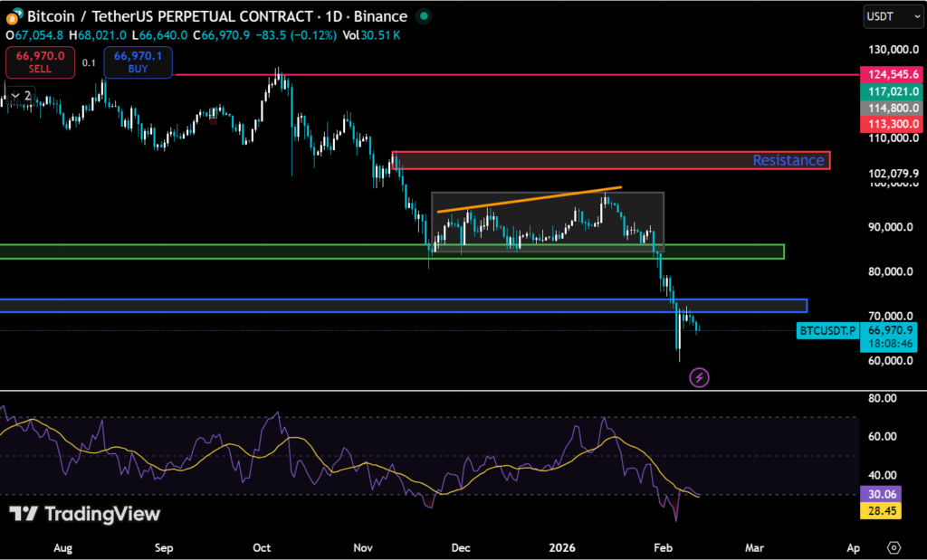The image size is (927, 560).
Task: Click the 2026 label on the date axis
Action: 562,547
